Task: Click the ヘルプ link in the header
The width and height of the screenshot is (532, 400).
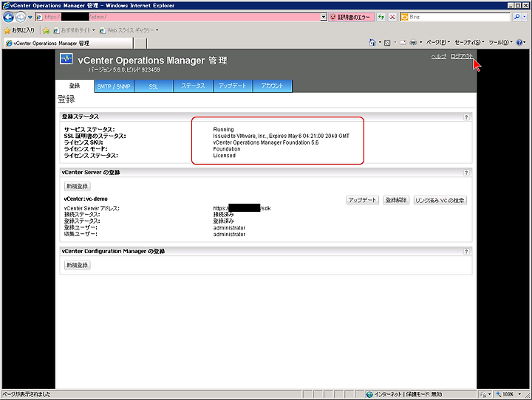Action: click(x=439, y=56)
